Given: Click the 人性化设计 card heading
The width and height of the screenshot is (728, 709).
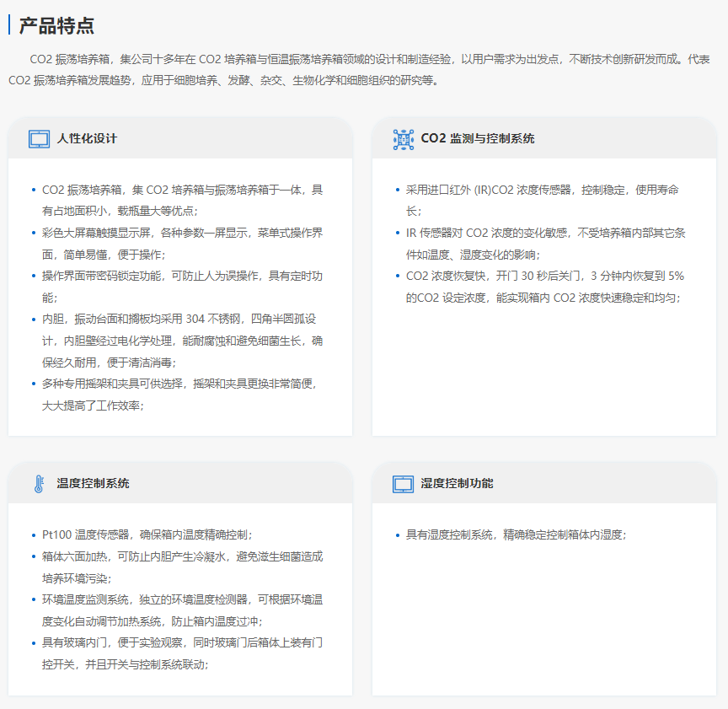Looking at the screenshot, I should pos(87,139).
